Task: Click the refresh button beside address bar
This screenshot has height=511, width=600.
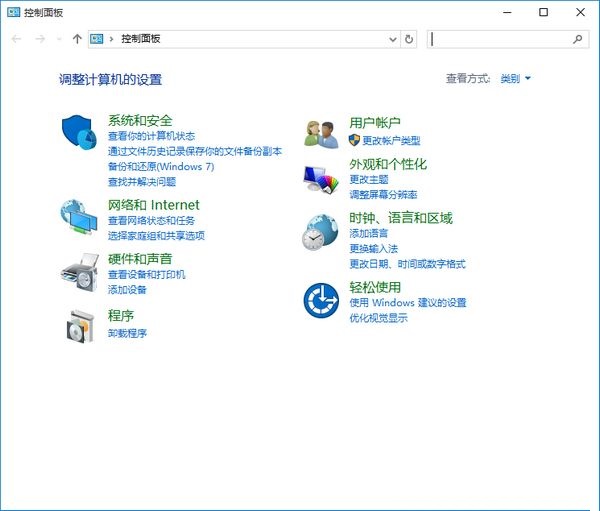Action: click(408, 39)
